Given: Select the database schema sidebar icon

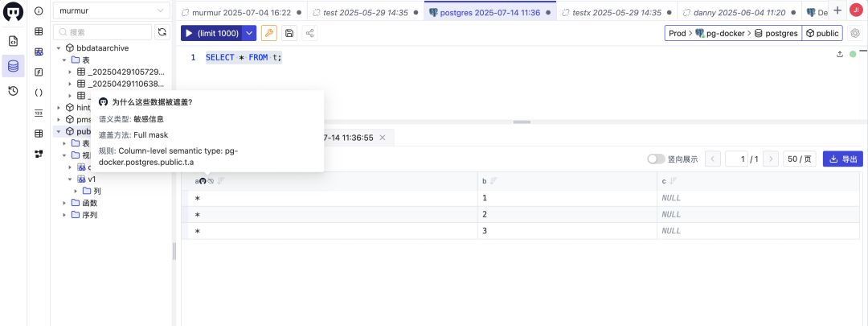Looking at the screenshot, I should pos(14,66).
